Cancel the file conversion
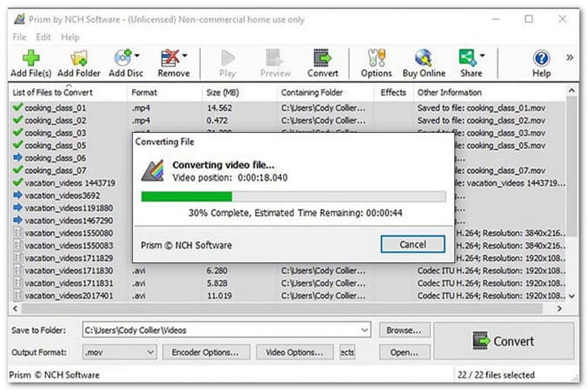Viewport: 588px width, 391px height. 413,245
